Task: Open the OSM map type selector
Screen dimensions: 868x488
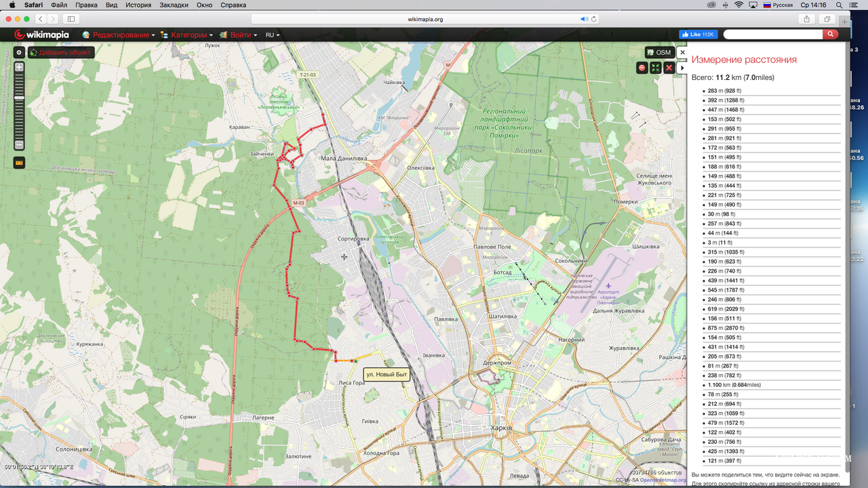Action: [658, 52]
